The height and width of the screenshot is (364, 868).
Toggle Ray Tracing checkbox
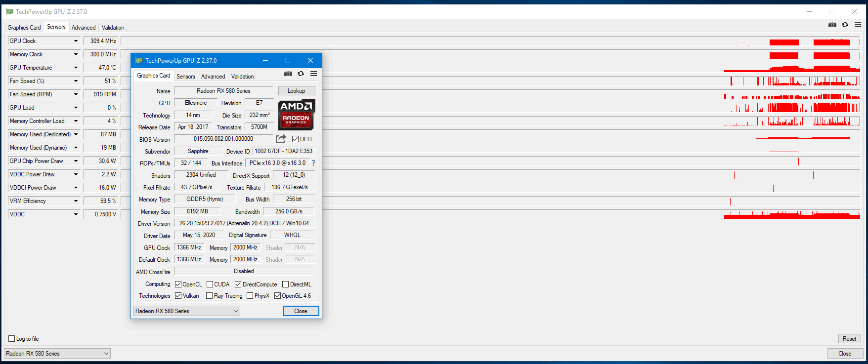tap(209, 296)
